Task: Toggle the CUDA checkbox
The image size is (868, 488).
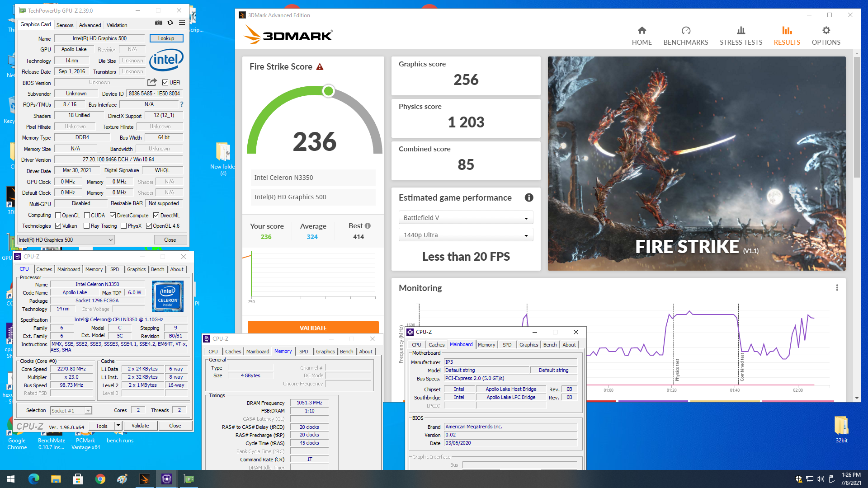Action: coord(87,216)
